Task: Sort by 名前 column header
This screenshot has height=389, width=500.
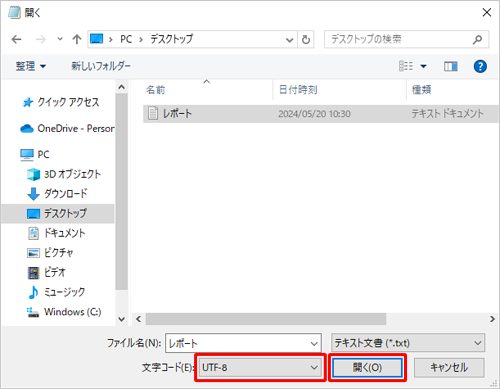Action: coord(155,90)
